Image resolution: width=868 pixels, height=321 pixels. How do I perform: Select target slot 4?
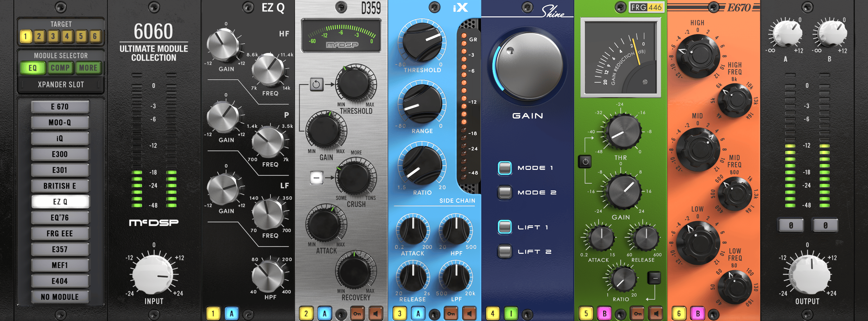coord(67,36)
